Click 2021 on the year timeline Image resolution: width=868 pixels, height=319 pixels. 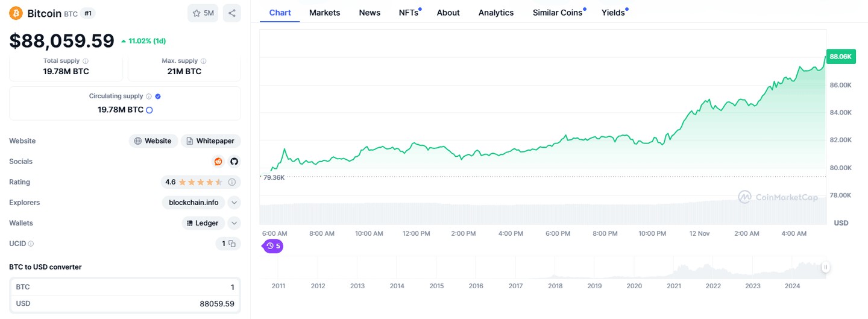tap(674, 286)
